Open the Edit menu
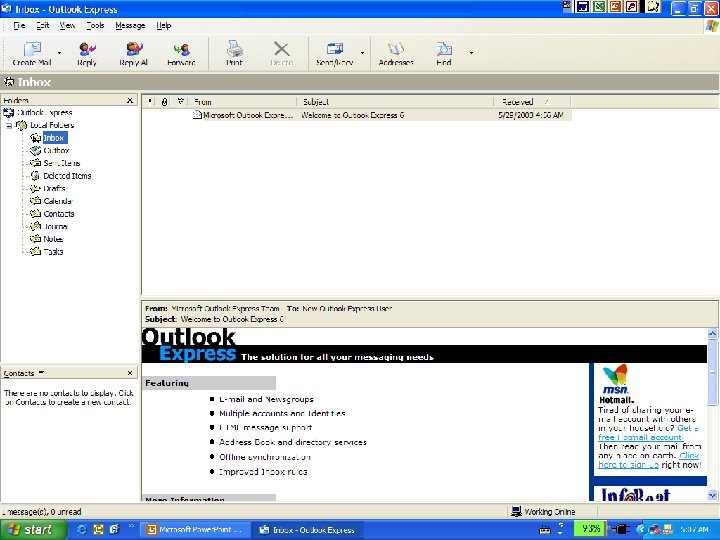Image resolution: width=720 pixels, height=540 pixels. (43, 26)
